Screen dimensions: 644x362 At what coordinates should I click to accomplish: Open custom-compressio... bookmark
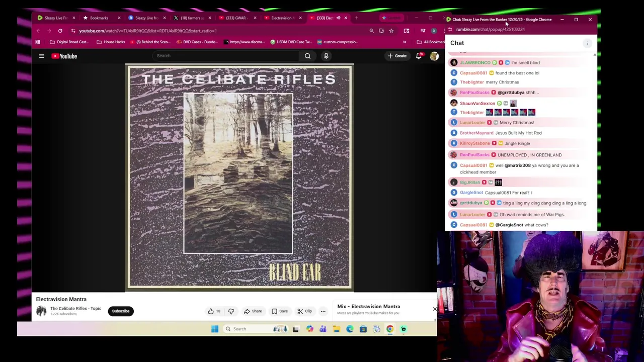point(338,42)
